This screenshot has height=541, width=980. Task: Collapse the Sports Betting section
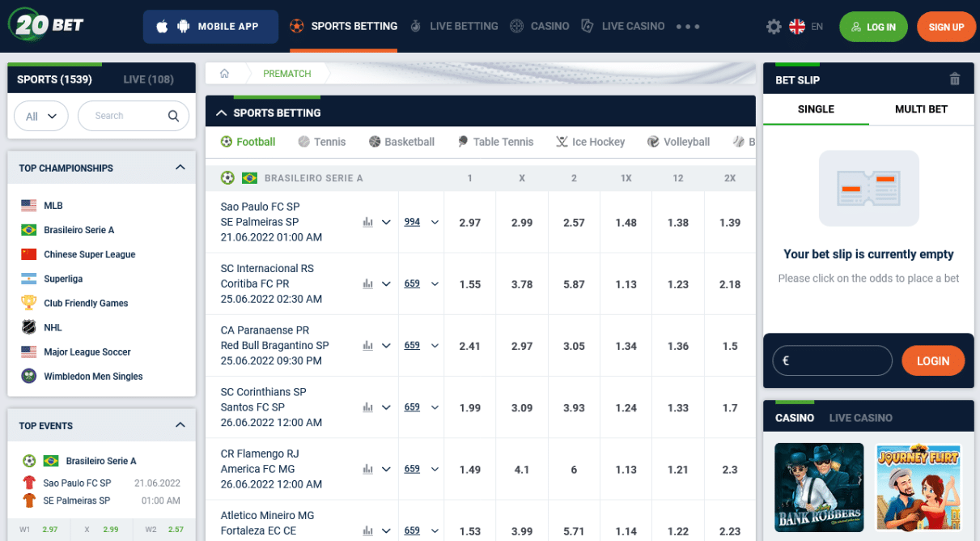pos(221,113)
